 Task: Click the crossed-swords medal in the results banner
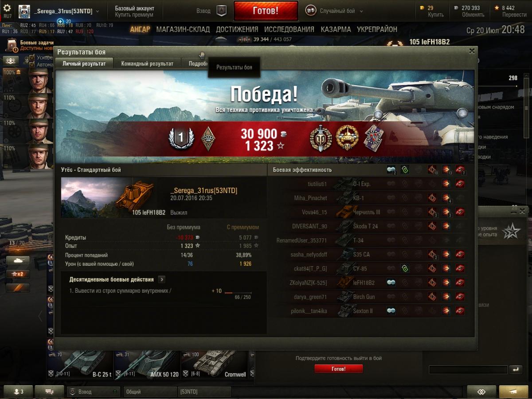(x=318, y=138)
